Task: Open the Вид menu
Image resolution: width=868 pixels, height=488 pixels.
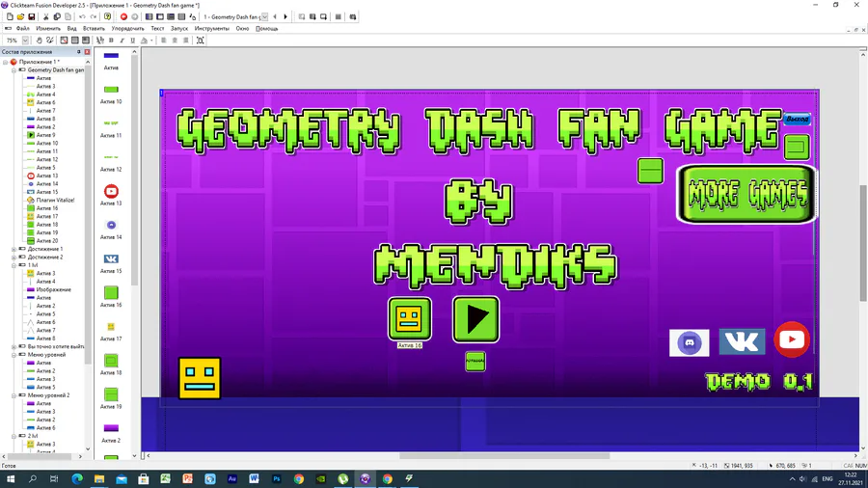Action: coord(72,28)
